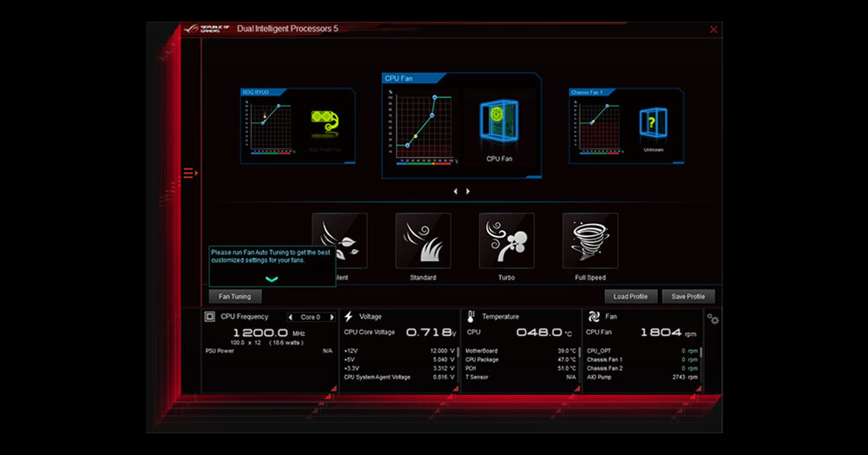The width and height of the screenshot is (868, 455).
Task: Select the Turbo fan mode icon
Action: tap(507, 241)
